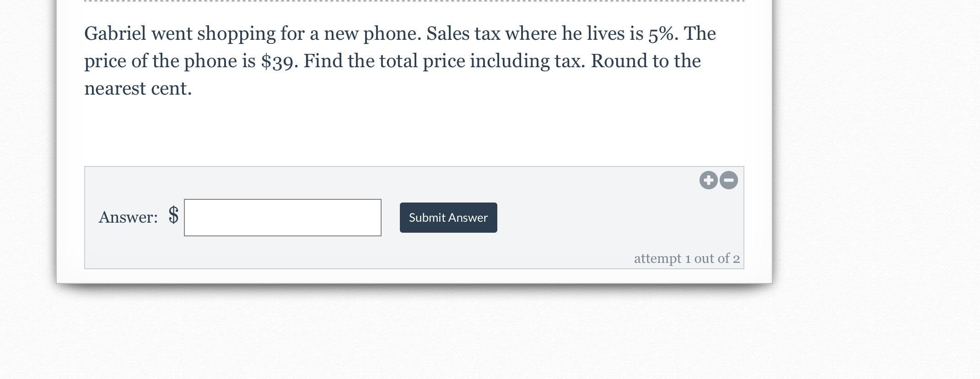Click the word "Find" in the question
This screenshot has height=379, width=980.
(x=323, y=61)
